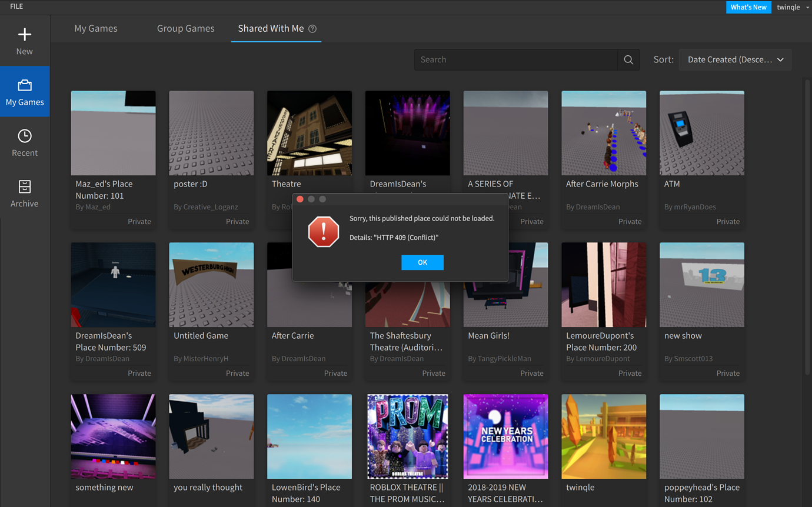Expand the Date Created sort dropdown
This screenshot has height=507, width=812.
click(735, 59)
